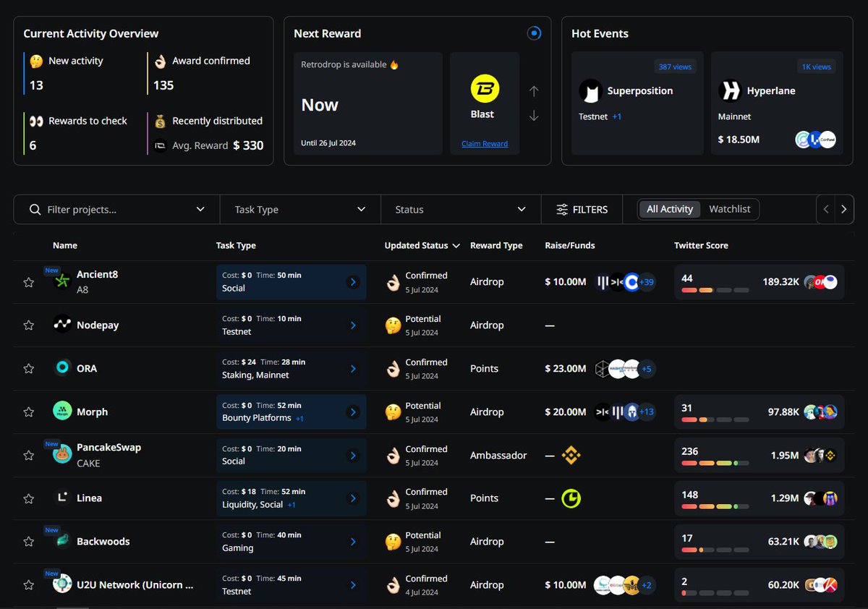The image size is (868, 609).
Task: Click the Nodepay potential status emoji
Action: [393, 325]
